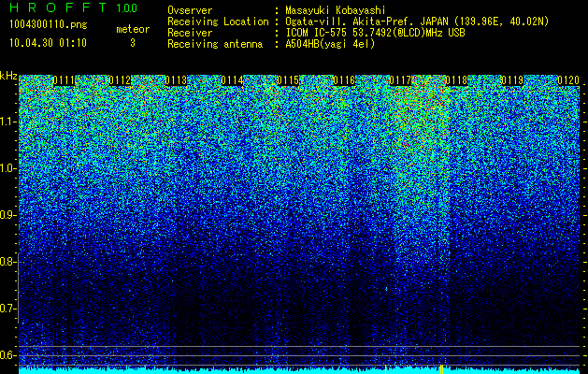Click the Ogata-vill. Akita-Pref. JAPAN location line
Image resolution: width=588 pixels, height=374 pixels.
417,22
